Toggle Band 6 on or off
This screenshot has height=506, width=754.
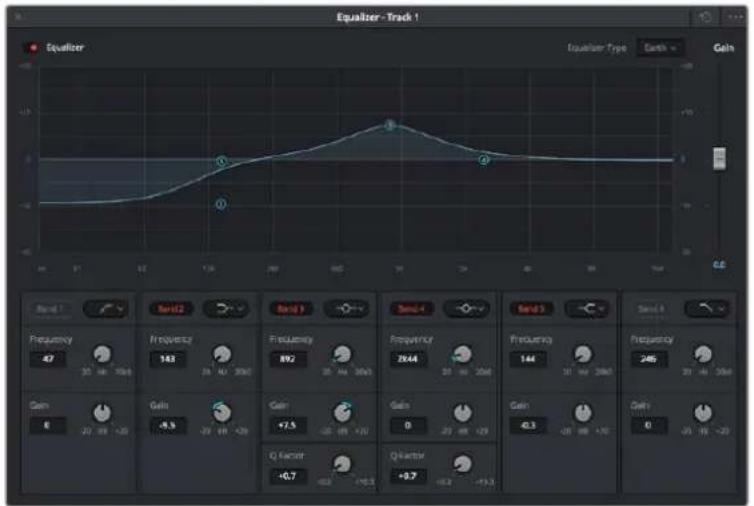coord(651,309)
